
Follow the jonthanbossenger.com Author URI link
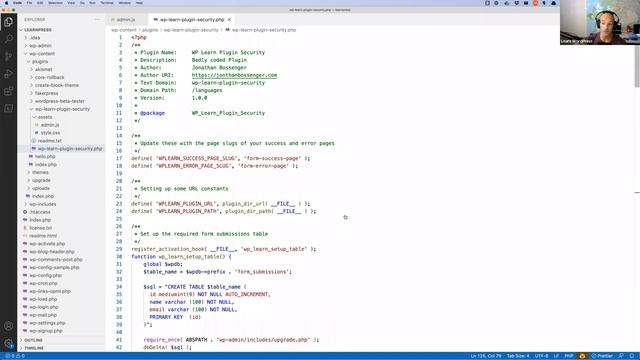234,75
